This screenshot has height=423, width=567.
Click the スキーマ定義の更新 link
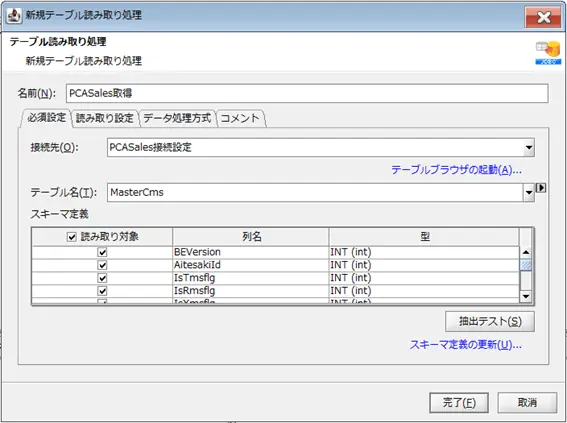pyautogui.click(x=465, y=345)
